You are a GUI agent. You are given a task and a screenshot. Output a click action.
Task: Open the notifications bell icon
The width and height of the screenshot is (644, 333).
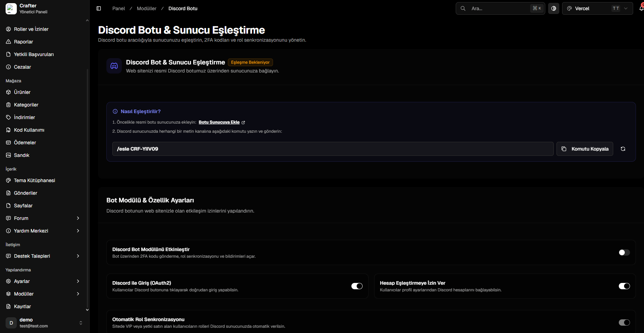click(641, 8)
